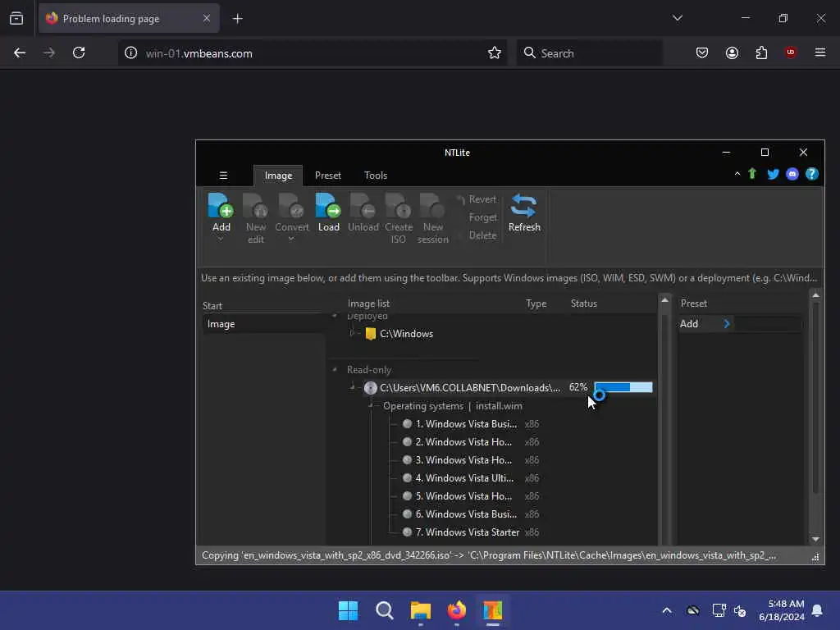840x630 pixels.
Task: Select 1. Windows Vista Business edition
Action: (466, 424)
